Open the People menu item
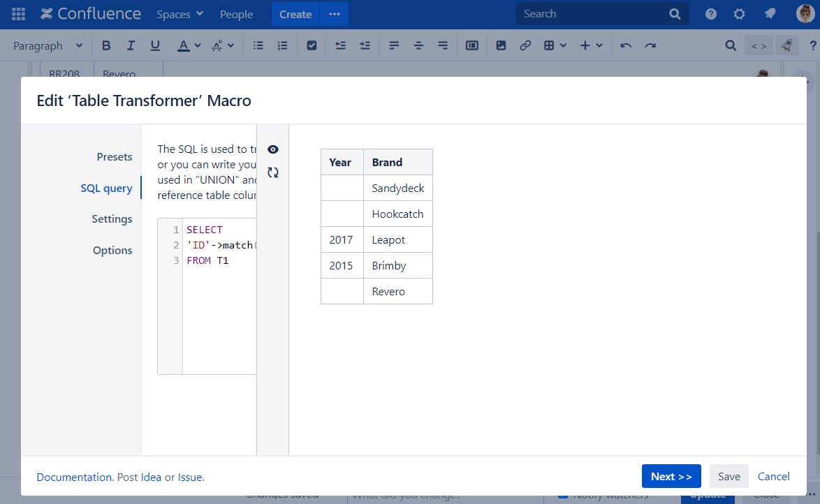The image size is (820, 504). pos(236,14)
